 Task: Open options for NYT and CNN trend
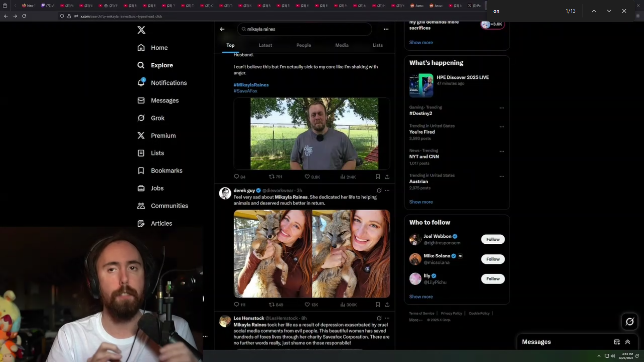click(502, 151)
